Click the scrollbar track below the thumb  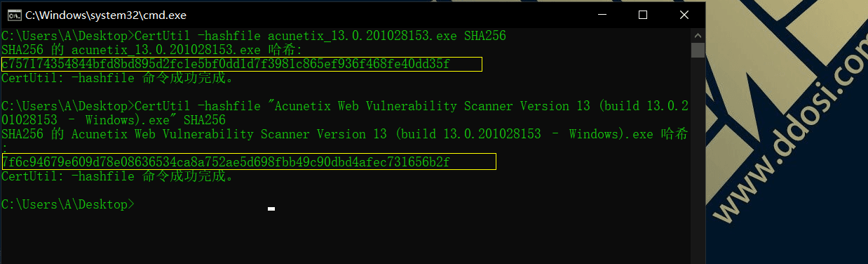pyautogui.click(x=698, y=154)
